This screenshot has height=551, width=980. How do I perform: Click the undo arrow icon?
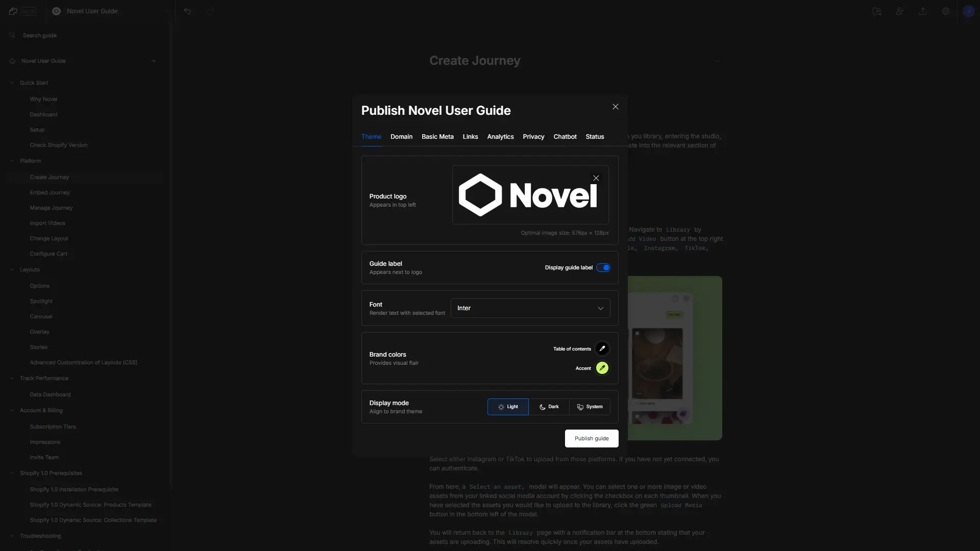(187, 11)
